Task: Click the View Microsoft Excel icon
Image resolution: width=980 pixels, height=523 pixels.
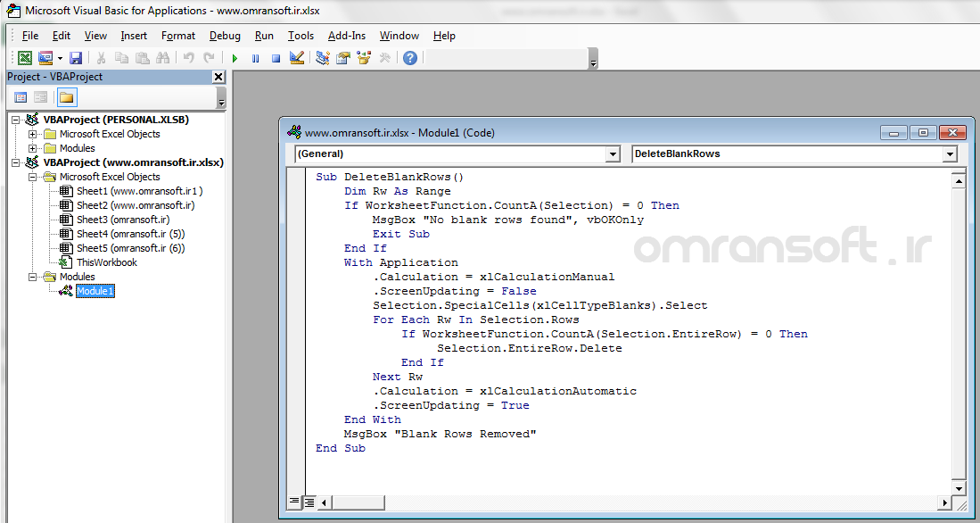Action: 24,58
